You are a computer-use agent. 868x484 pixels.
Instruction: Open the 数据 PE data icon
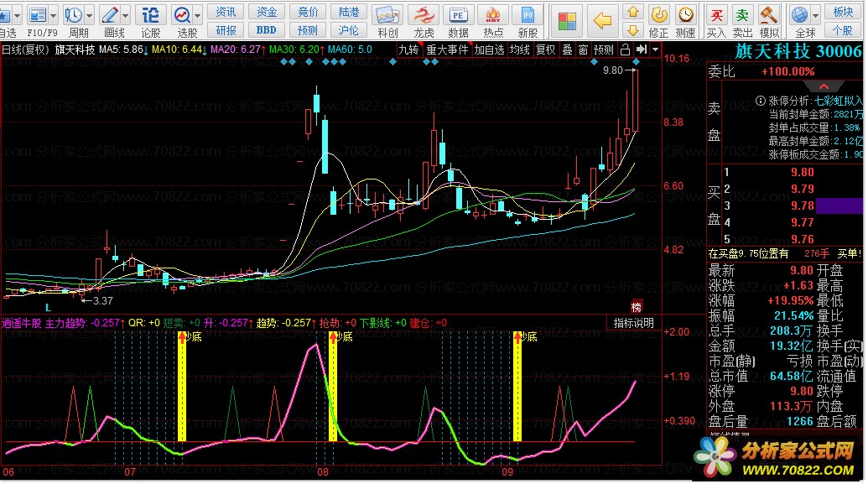(x=459, y=15)
